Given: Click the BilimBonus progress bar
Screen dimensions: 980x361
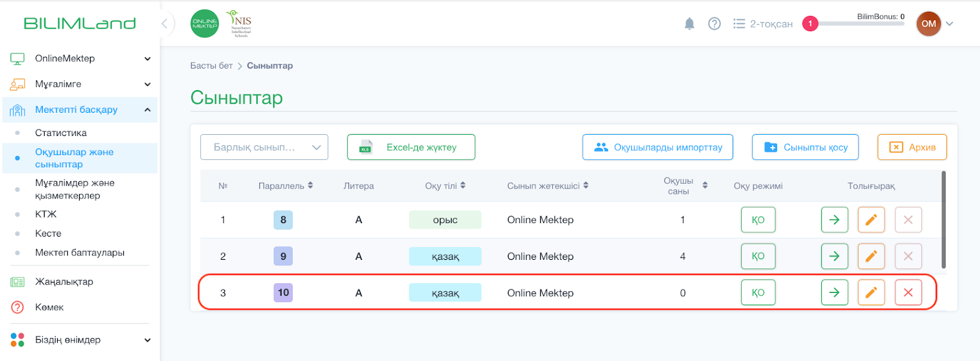Looking at the screenshot, I should tap(862, 24).
